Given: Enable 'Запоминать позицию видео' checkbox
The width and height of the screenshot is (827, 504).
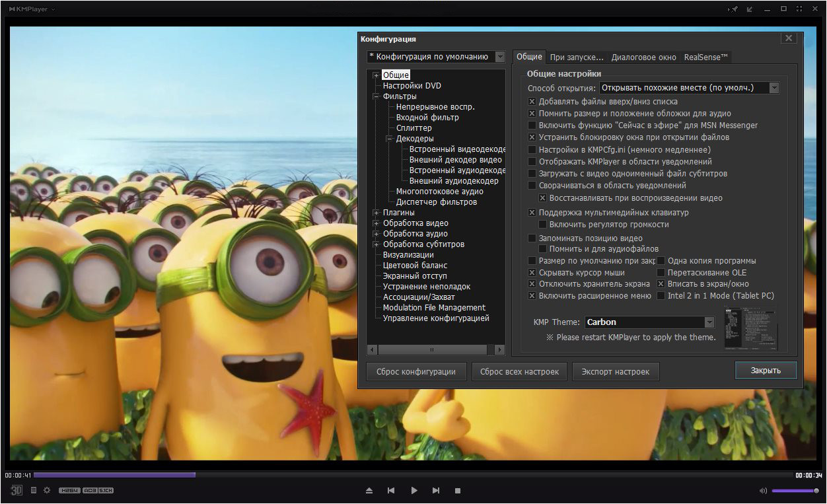Looking at the screenshot, I should coord(532,238).
